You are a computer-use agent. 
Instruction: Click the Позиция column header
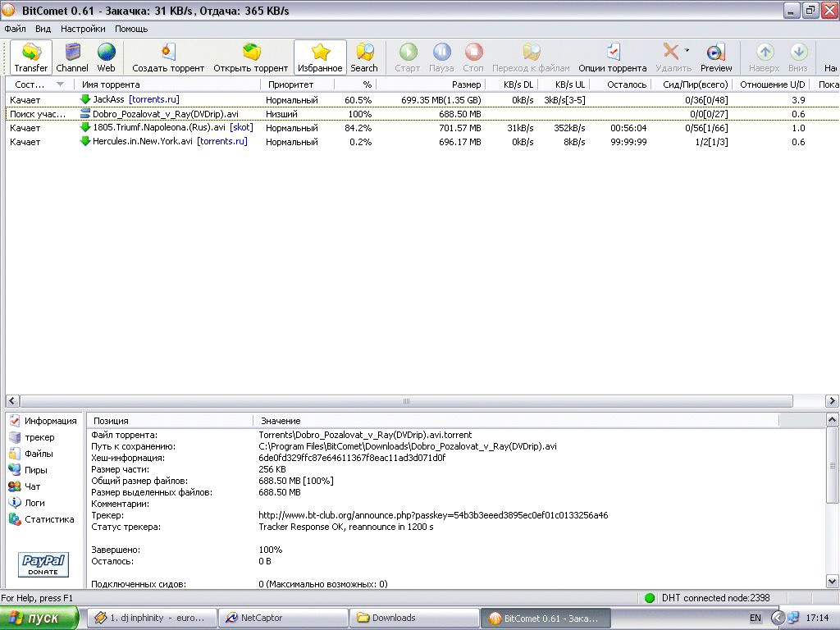pos(170,421)
